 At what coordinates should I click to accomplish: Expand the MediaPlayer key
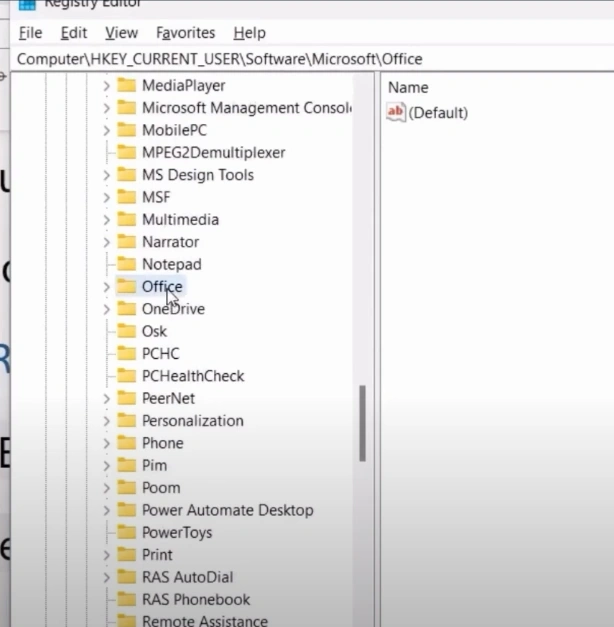106,86
